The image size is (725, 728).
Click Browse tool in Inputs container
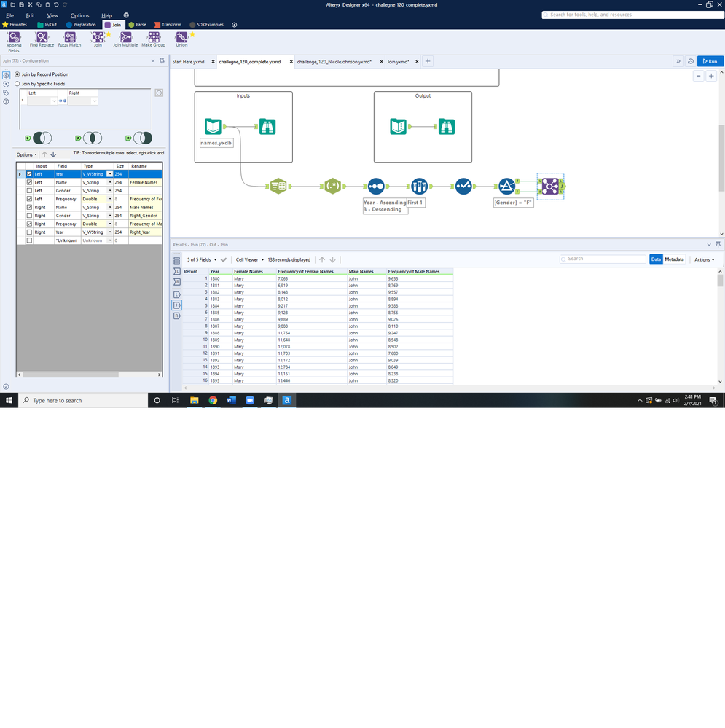[x=267, y=126]
